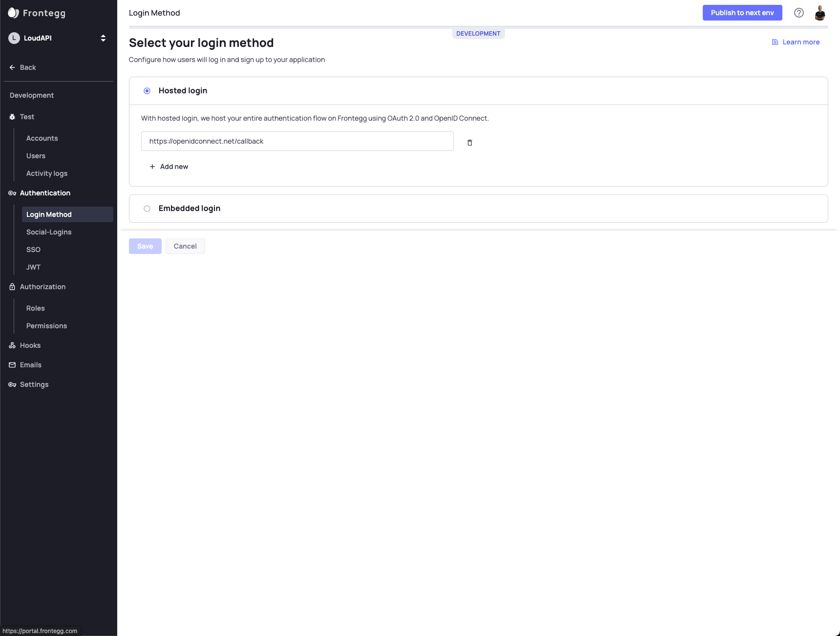Open Login Method in the sidebar
The image size is (840, 636).
pyautogui.click(x=67, y=214)
